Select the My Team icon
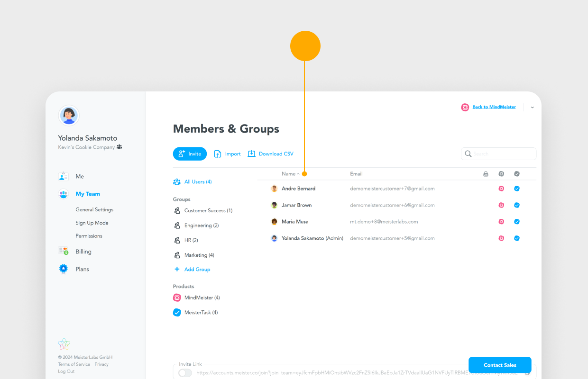588x379 pixels. pos(64,194)
